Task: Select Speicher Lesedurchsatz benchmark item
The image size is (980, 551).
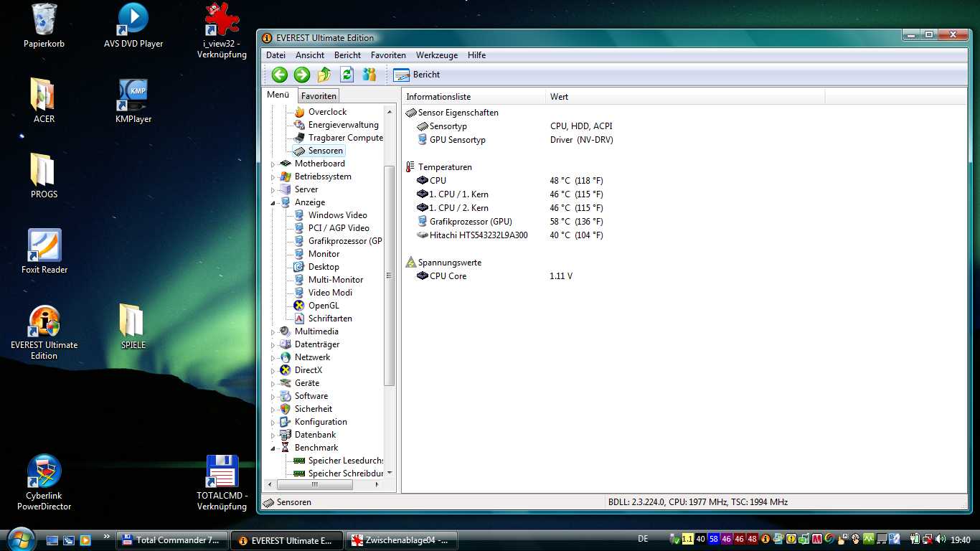Action: 346,461
